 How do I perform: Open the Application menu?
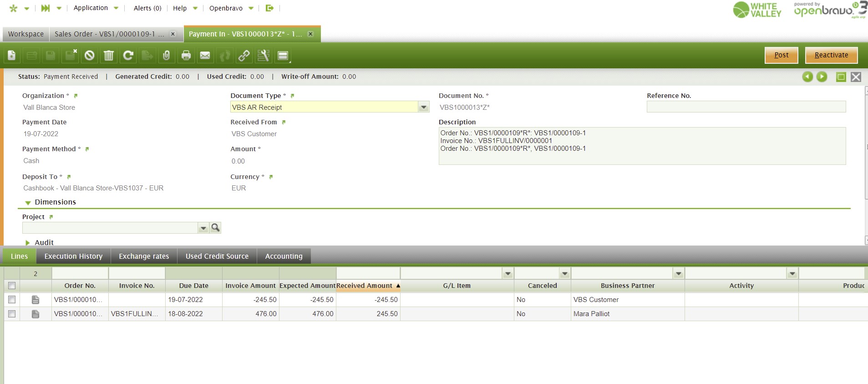(91, 8)
